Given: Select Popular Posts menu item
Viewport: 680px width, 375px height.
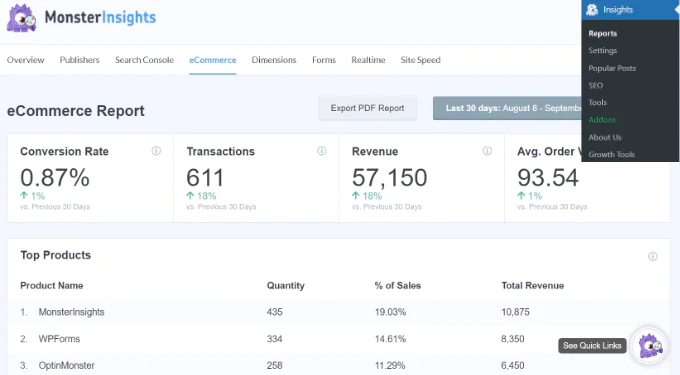Looking at the screenshot, I should point(612,68).
